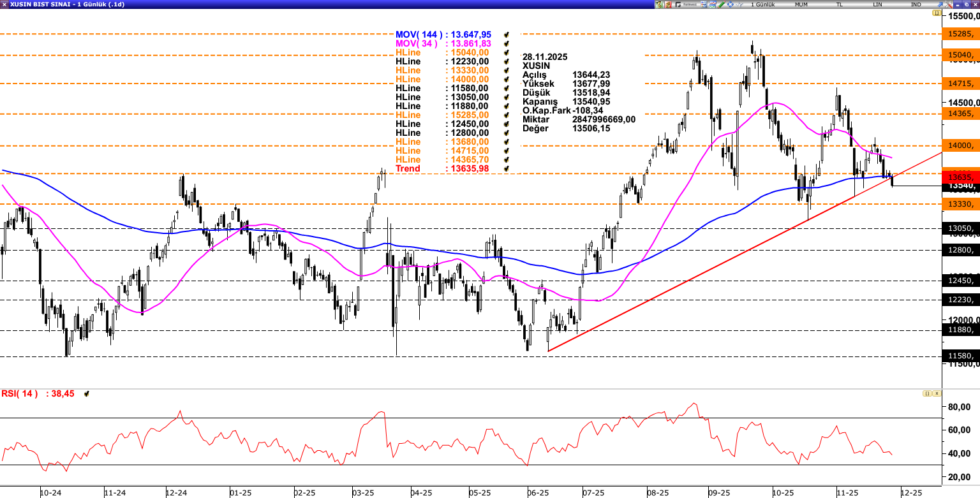Click the first yellow icon in title toolbar
The image size is (980, 498).
click(x=659, y=4)
